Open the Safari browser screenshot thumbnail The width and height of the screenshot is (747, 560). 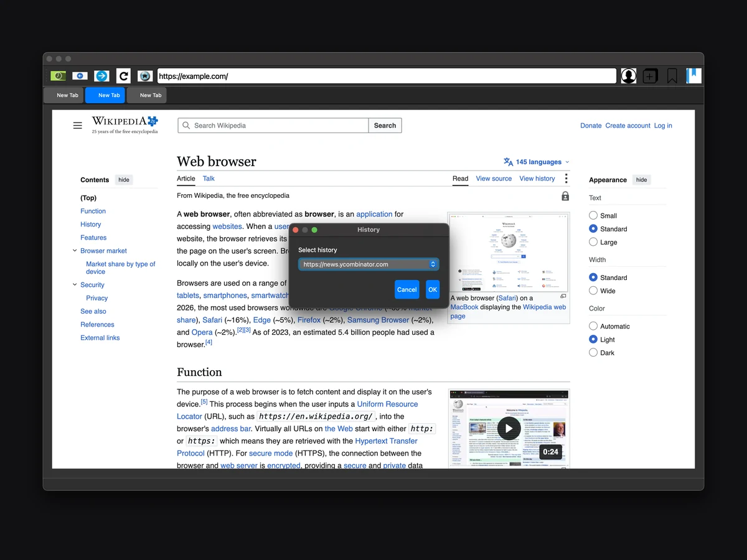(509, 251)
